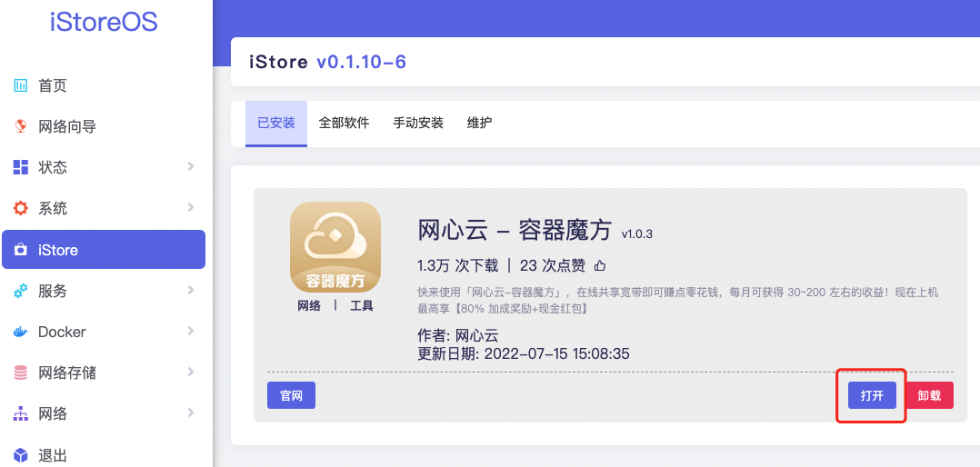Click the 作者: 网心云 line

click(458, 335)
